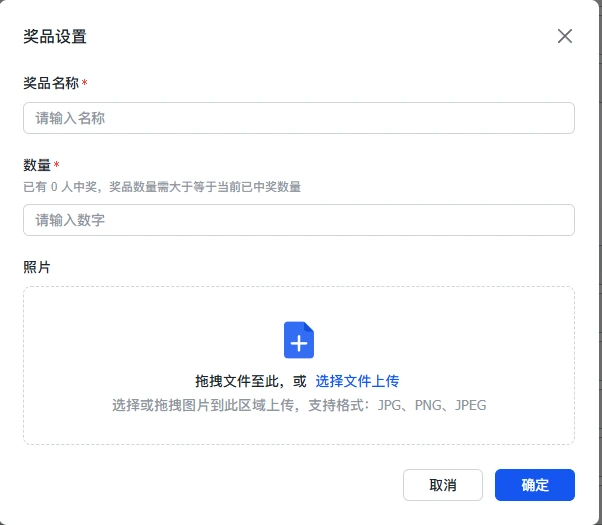Viewport: 602px width, 525px height.
Task: Click the blue file-plus upload icon
Action: (299, 340)
